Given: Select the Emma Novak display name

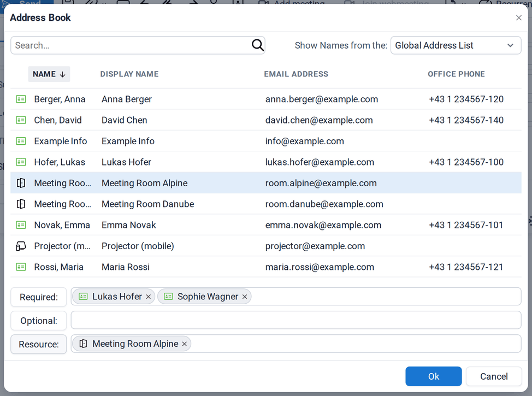Looking at the screenshot, I should coord(128,225).
